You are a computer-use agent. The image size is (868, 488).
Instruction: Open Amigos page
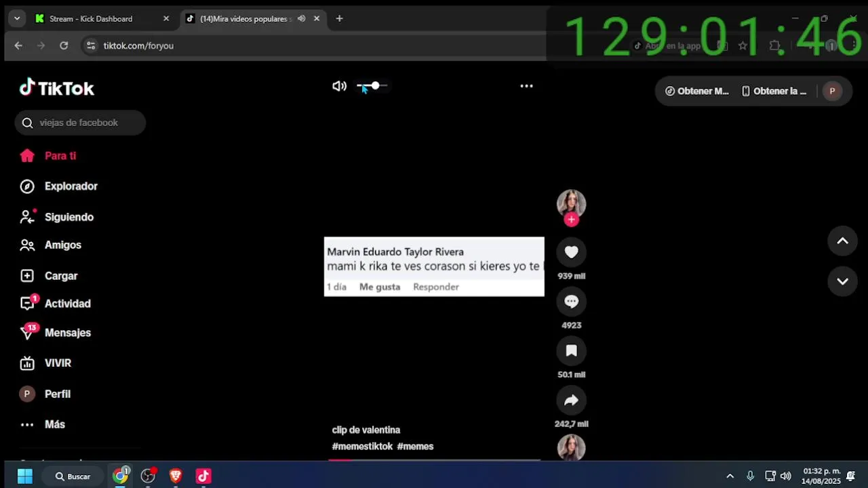[50, 245]
